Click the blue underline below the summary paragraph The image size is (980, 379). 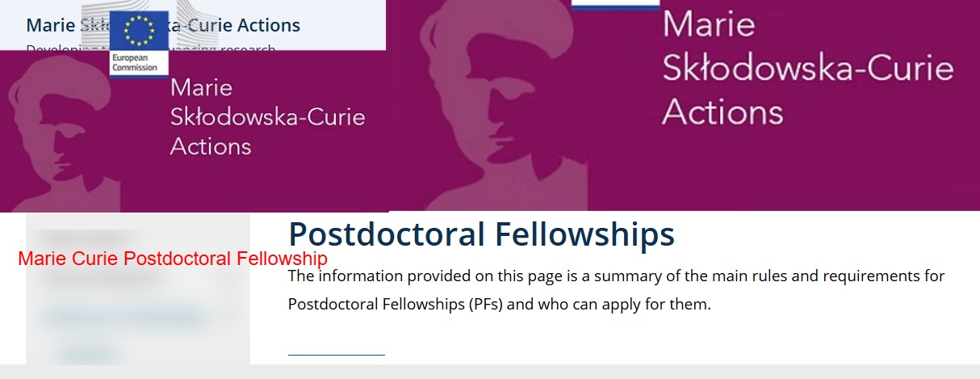pos(337,354)
